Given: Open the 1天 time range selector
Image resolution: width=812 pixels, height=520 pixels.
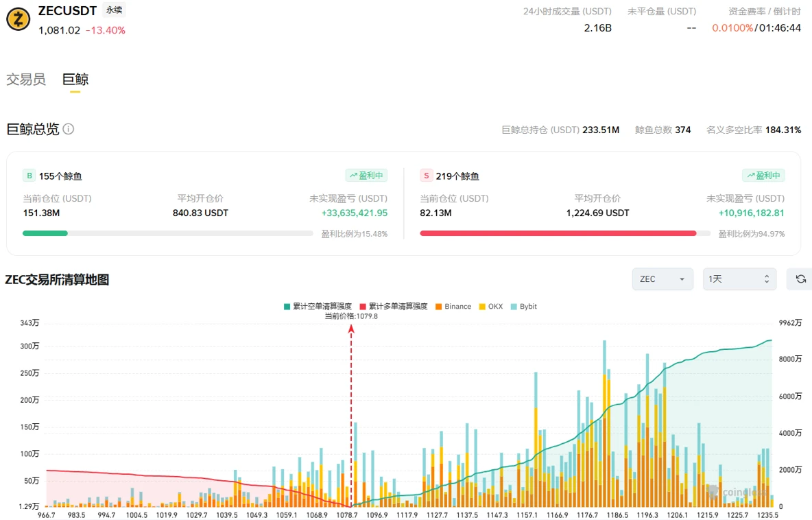Looking at the screenshot, I should (739, 279).
